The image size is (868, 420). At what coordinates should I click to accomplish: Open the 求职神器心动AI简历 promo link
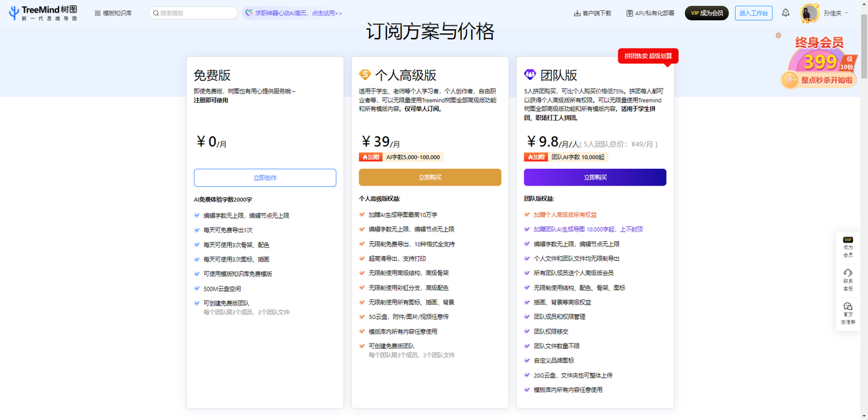click(x=294, y=13)
